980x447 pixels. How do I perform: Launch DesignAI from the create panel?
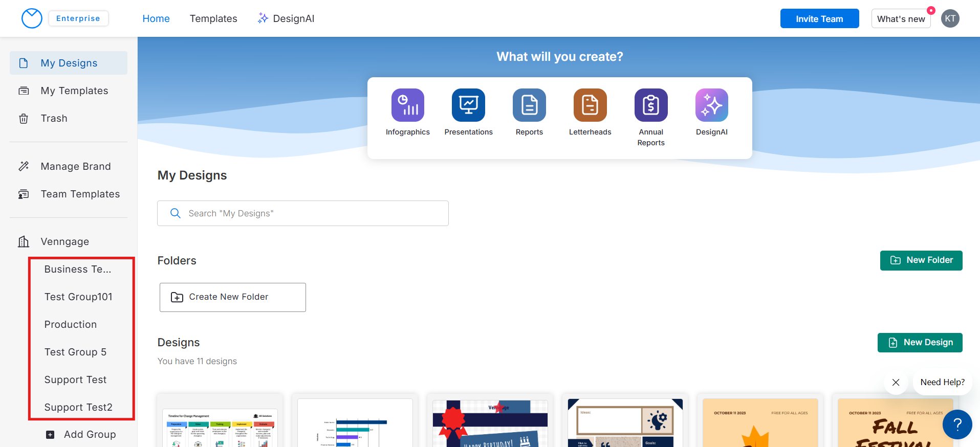(711, 105)
